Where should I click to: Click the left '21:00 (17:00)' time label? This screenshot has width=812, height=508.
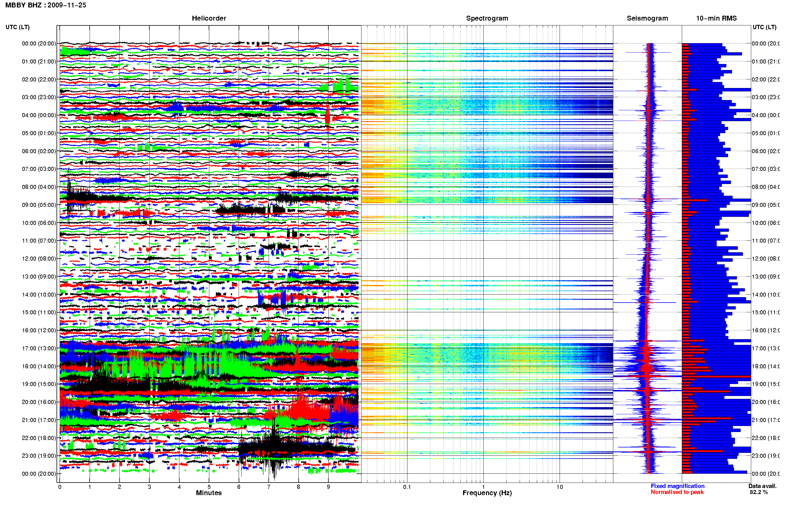pyautogui.click(x=39, y=420)
